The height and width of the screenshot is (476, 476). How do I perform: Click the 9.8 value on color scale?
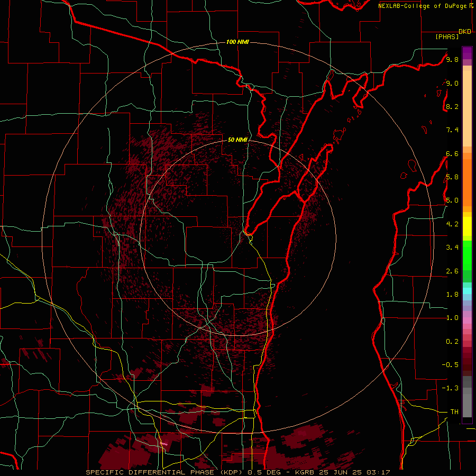452,59
